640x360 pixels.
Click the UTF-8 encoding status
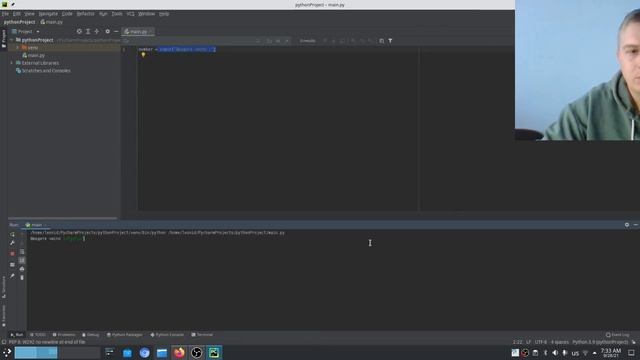[x=541, y=342]
